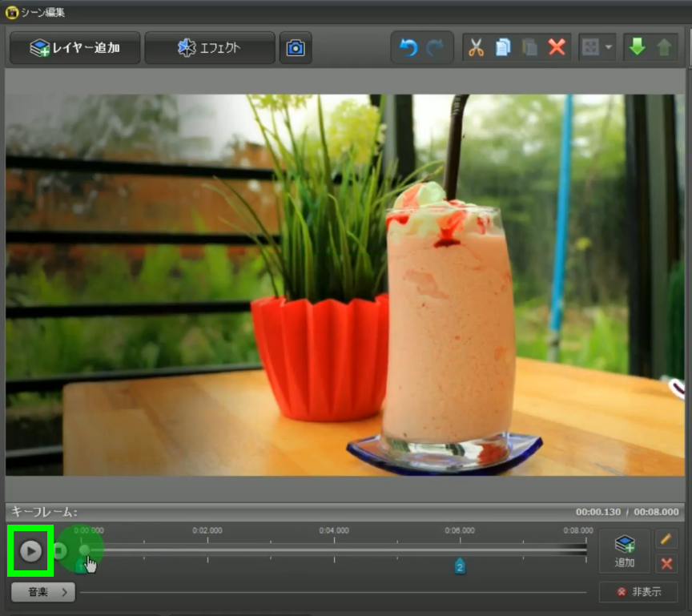Viewport: 692px width, 616px height.
Task: Delete using the red X toolbar icon
Action: point(557,48)
